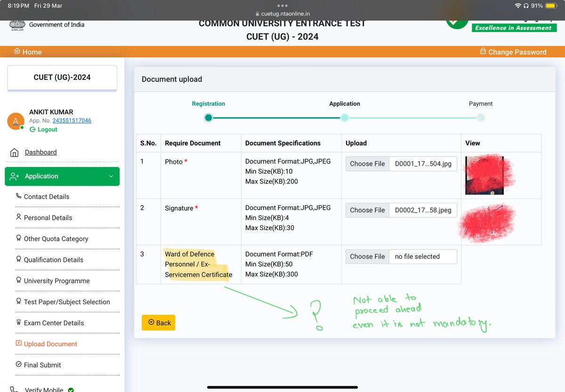Collapse the Application menu chevron
Image resolution: width=565 pixels, height=392 pixels.
(x=111, y=176)
